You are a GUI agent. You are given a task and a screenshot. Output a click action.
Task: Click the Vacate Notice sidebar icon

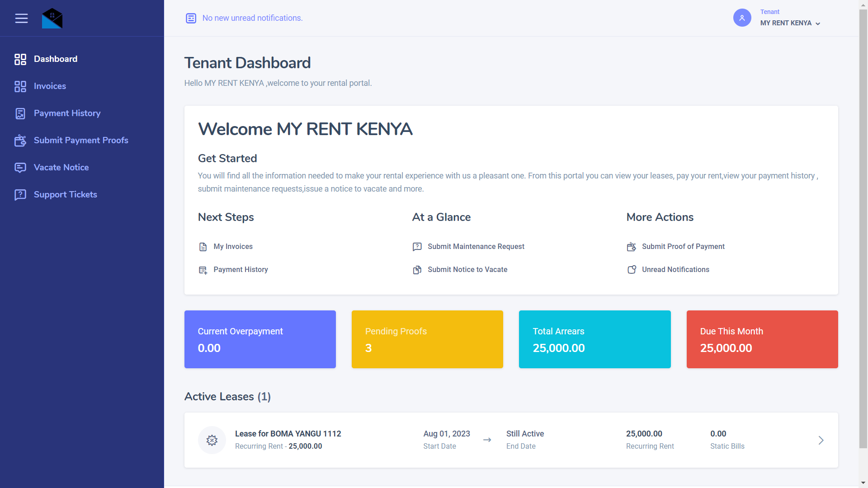[x=20, y=168]
